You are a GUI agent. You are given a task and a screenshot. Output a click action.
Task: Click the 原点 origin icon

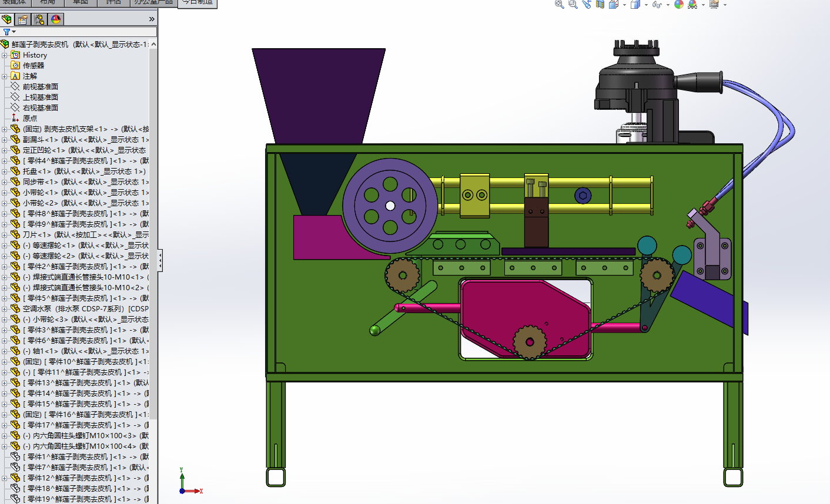[15, 118]
